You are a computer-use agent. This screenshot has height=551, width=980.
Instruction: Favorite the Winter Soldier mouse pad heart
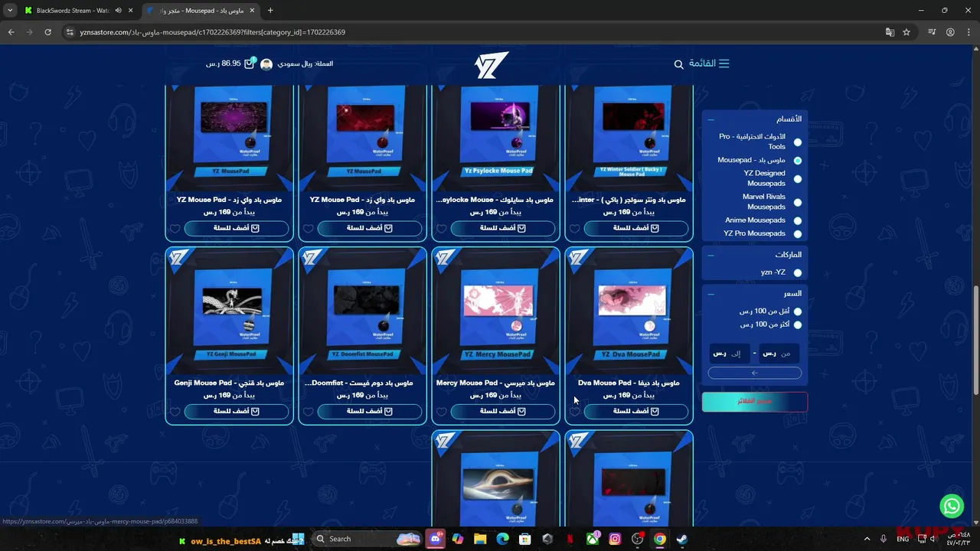[575, 229]
